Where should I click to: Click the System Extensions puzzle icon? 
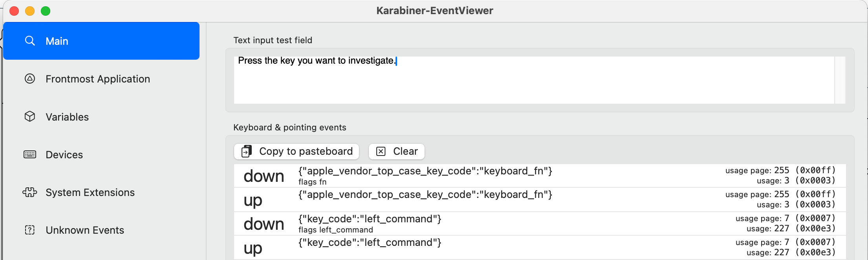click(x=30, y=192)
